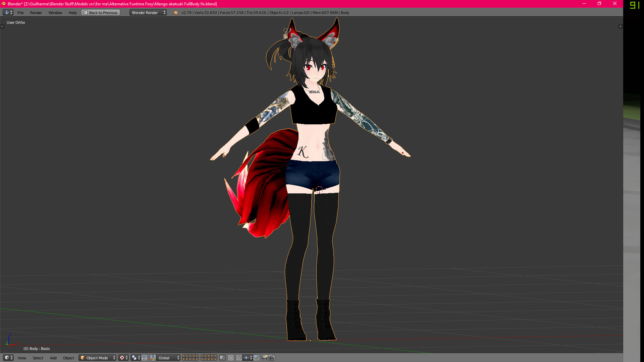The image size is (644, 362).
Task: Open the pivot point selector
Action: point(135,358)
